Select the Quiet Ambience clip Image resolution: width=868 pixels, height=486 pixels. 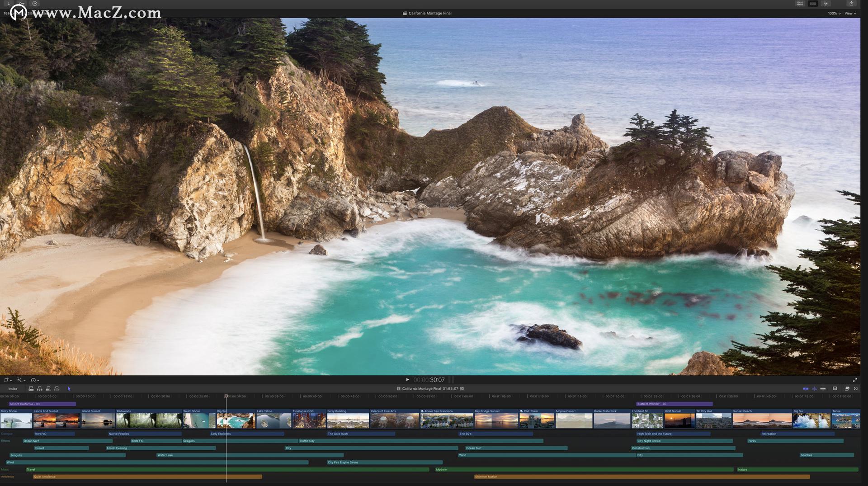coord(147,477)
